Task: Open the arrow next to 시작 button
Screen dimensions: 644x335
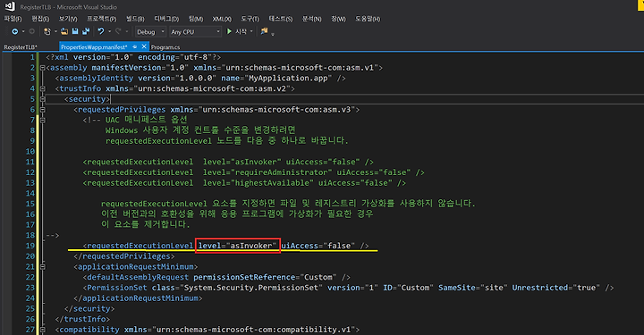Action: (251, 31)
